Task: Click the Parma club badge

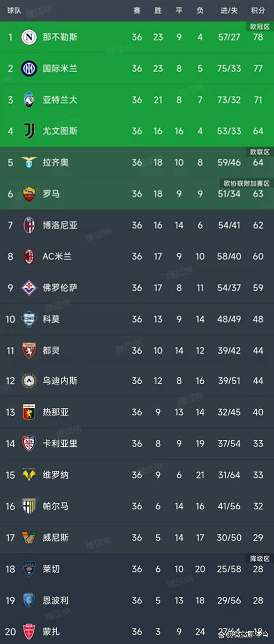Action: coord(29,506)
